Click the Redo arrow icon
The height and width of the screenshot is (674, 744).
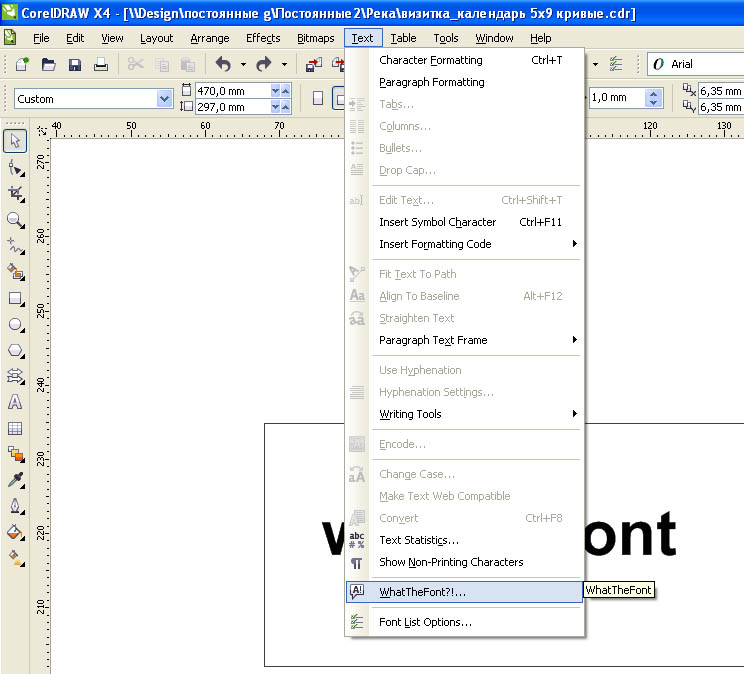[263, 64]
